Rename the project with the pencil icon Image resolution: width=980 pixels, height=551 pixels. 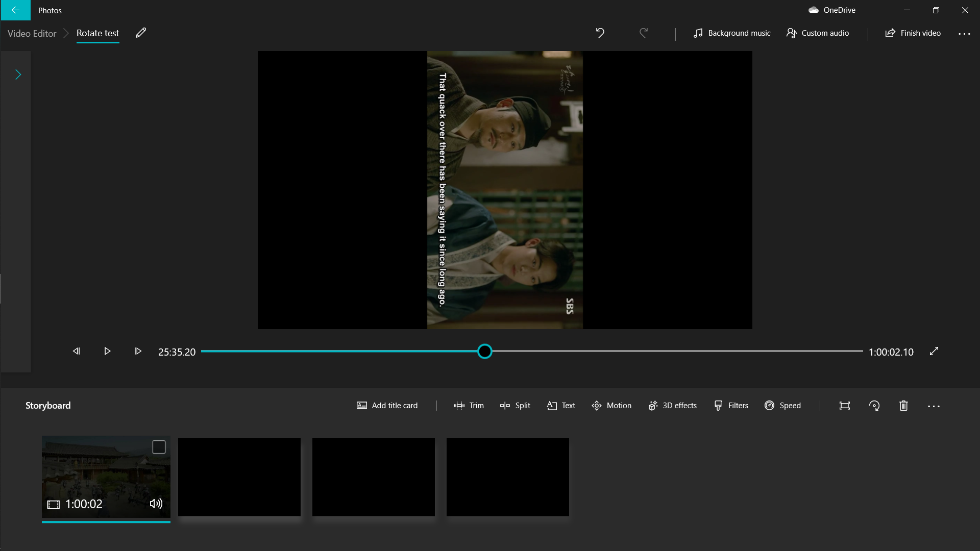click(x=140, y=33)
